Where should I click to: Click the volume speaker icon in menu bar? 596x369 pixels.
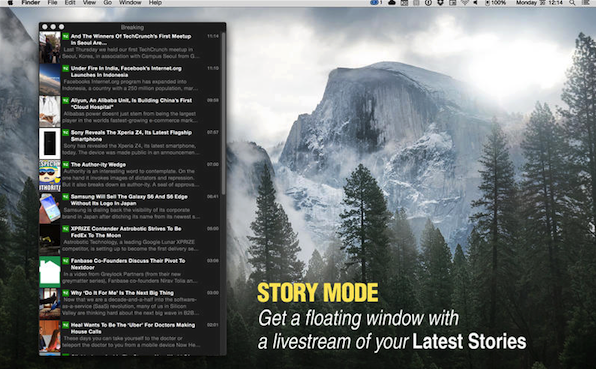tap(475, 3)
